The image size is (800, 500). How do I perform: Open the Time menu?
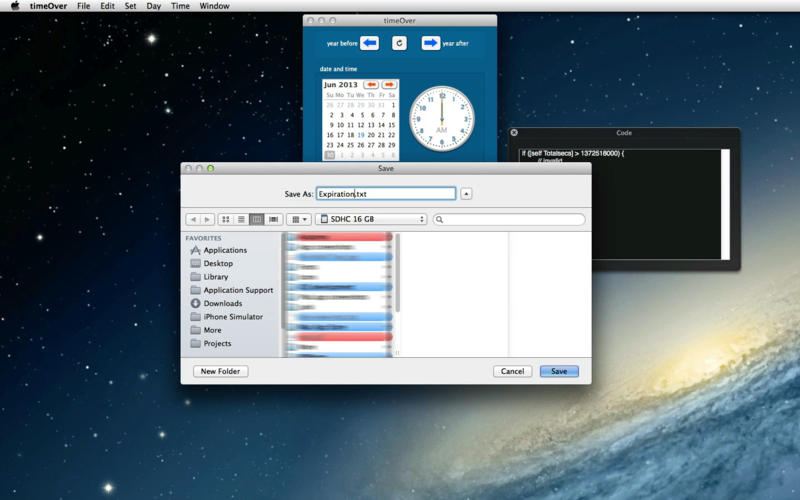point(180,6)
